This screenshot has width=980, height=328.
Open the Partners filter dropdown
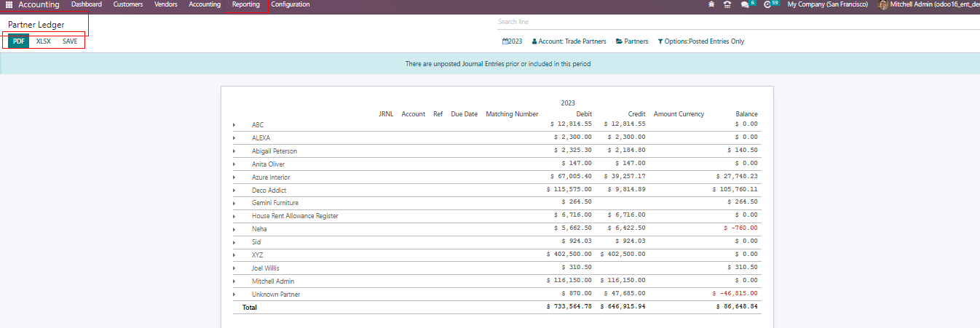tap(632, 41)
